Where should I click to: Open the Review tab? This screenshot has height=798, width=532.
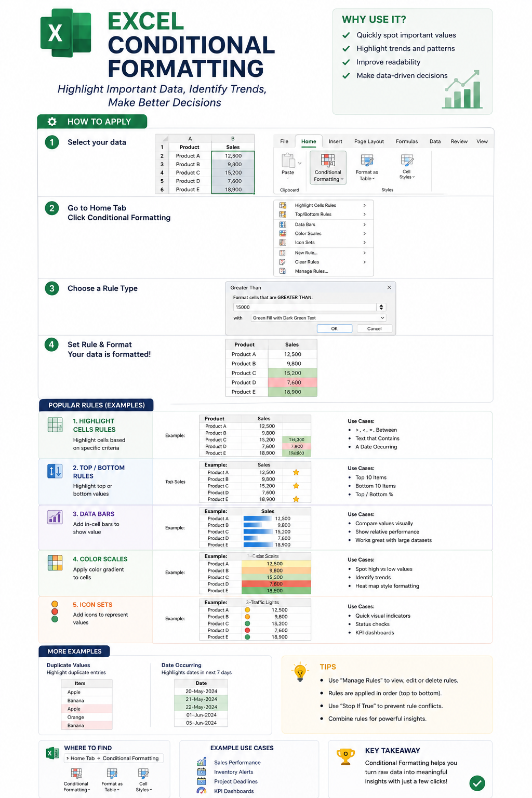(x=459, y=141)
